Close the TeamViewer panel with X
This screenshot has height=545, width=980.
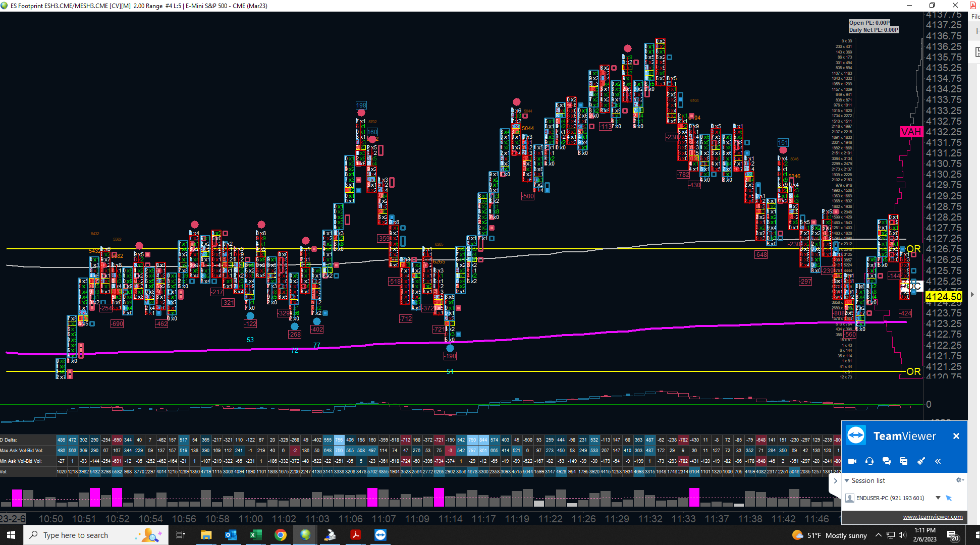[x=956, y=436]
